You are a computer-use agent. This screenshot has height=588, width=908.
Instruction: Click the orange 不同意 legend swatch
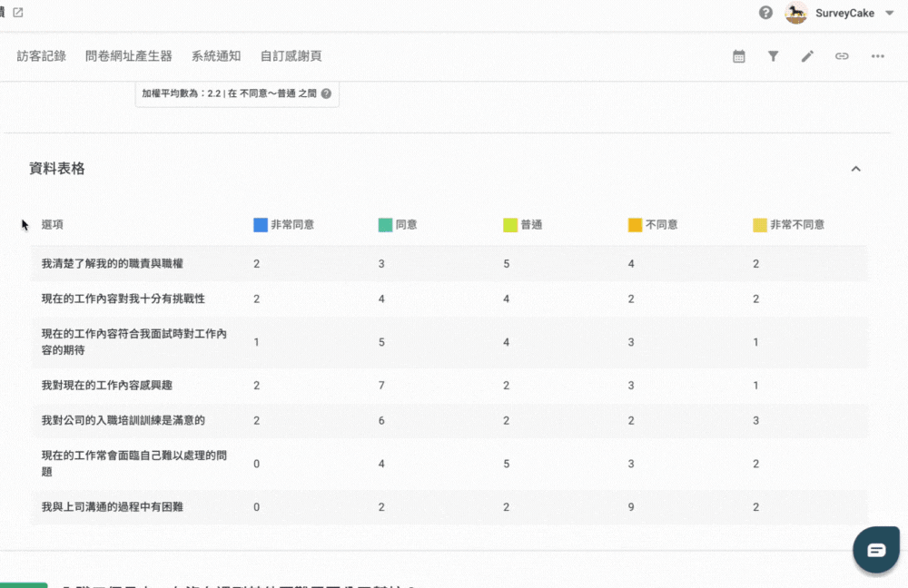636,225
